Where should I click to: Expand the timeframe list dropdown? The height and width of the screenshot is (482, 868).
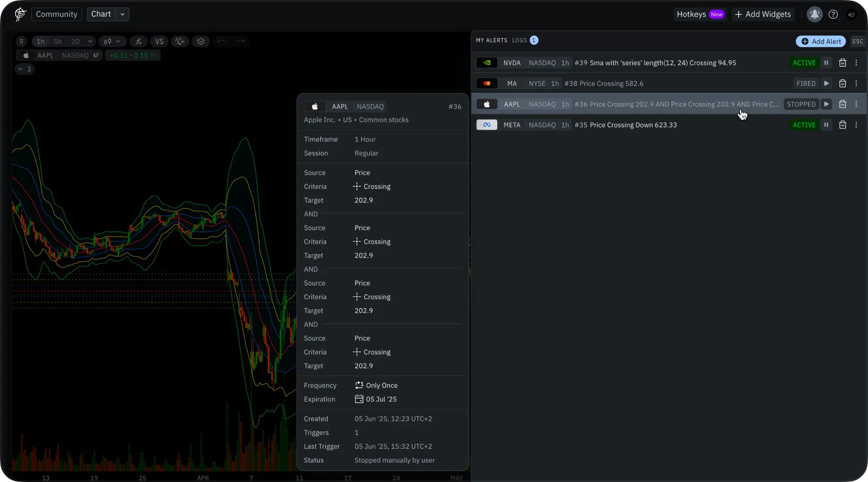(x=90, y=41)
